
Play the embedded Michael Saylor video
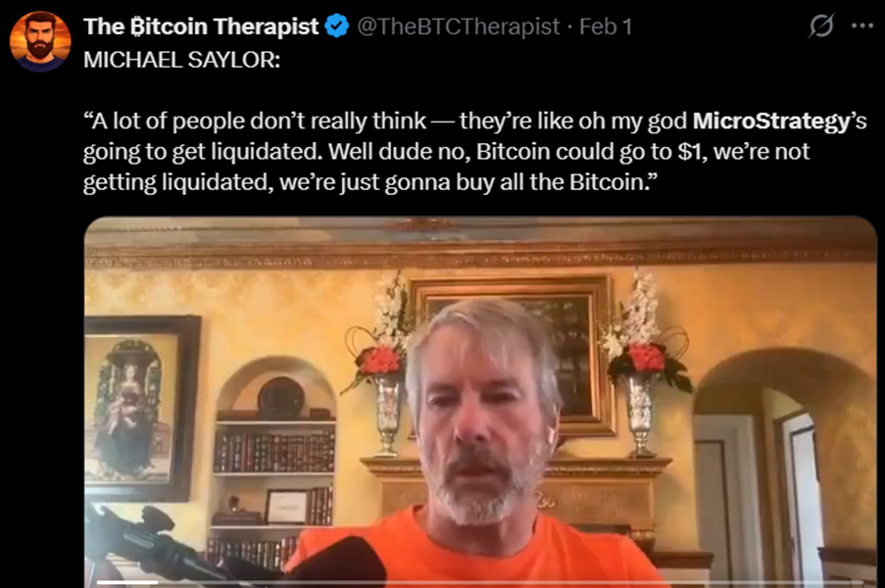(x=480, y=403)
